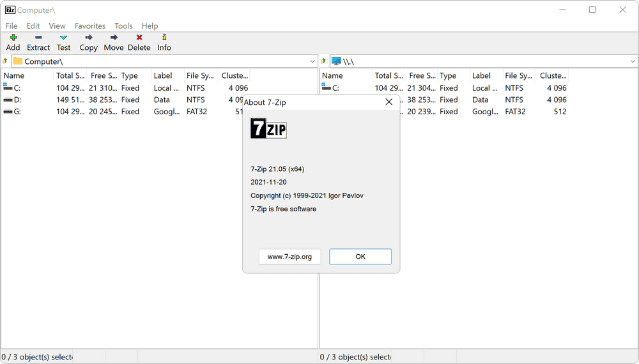This screenshot has width=639, height=364.
Task: Click the Copyright Igor Pavlov text
Action: click(x=307, y=195)
